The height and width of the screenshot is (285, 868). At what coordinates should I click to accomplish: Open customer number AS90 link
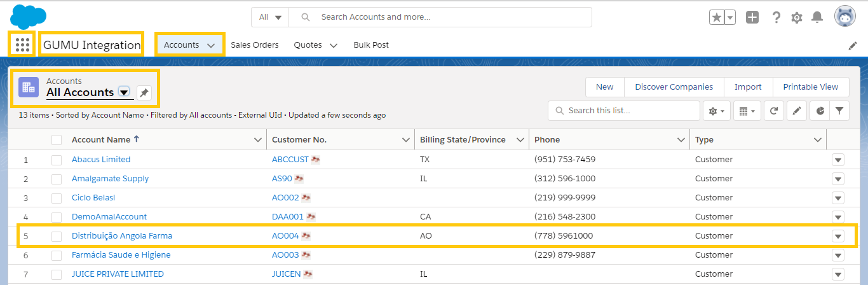[x=282, y=179]
